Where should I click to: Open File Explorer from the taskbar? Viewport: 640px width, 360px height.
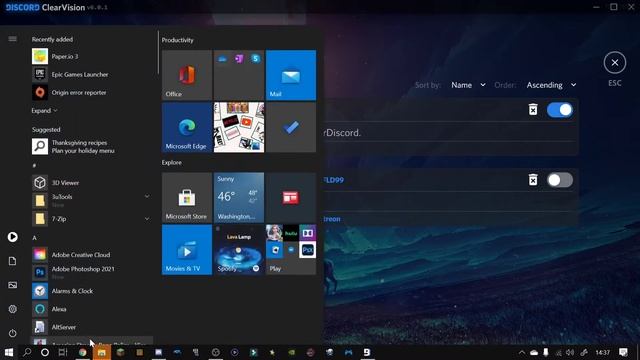click(x=102, y=352)
